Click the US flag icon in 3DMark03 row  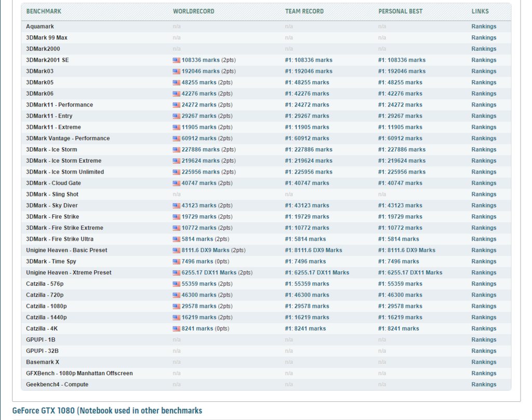(x=177, y=71)
